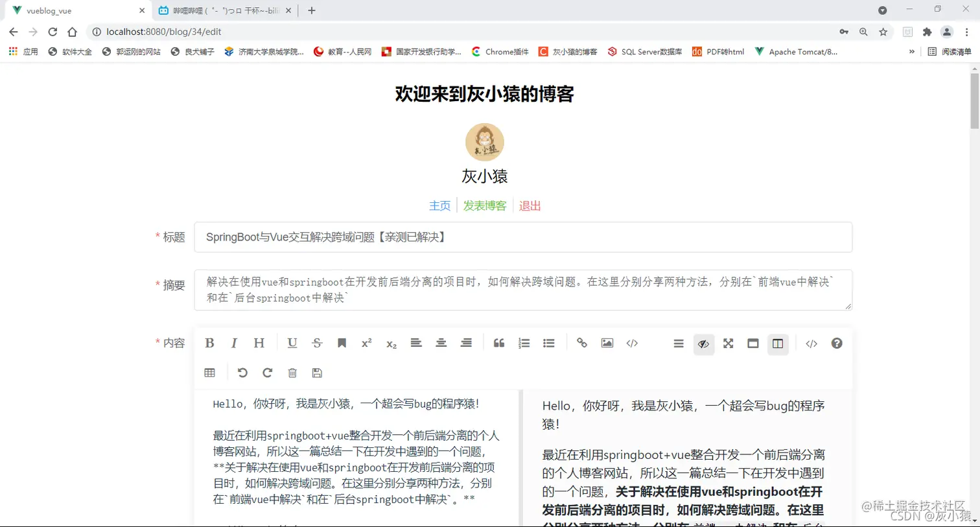
Task: Apply underline formatting
Action: pos(292,343)
